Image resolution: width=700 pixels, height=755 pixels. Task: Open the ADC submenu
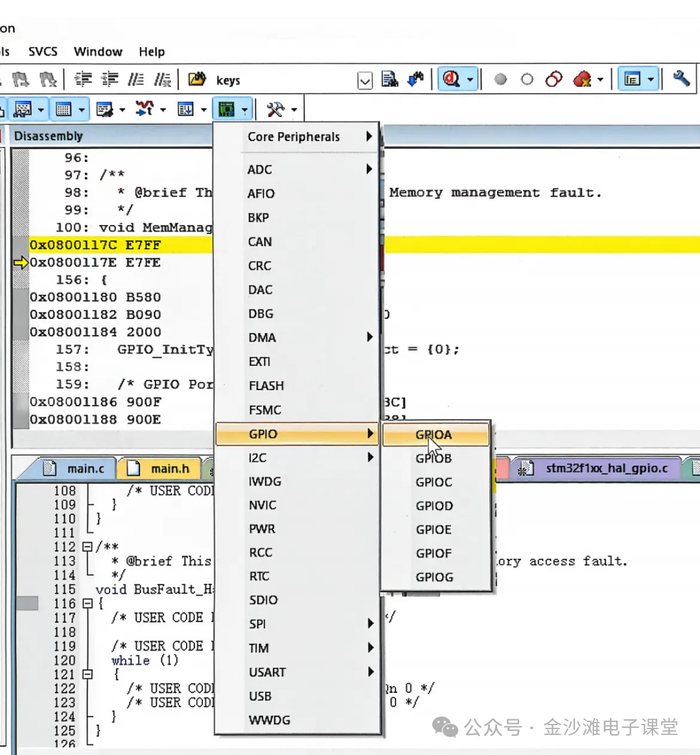[x=297, y=170]
